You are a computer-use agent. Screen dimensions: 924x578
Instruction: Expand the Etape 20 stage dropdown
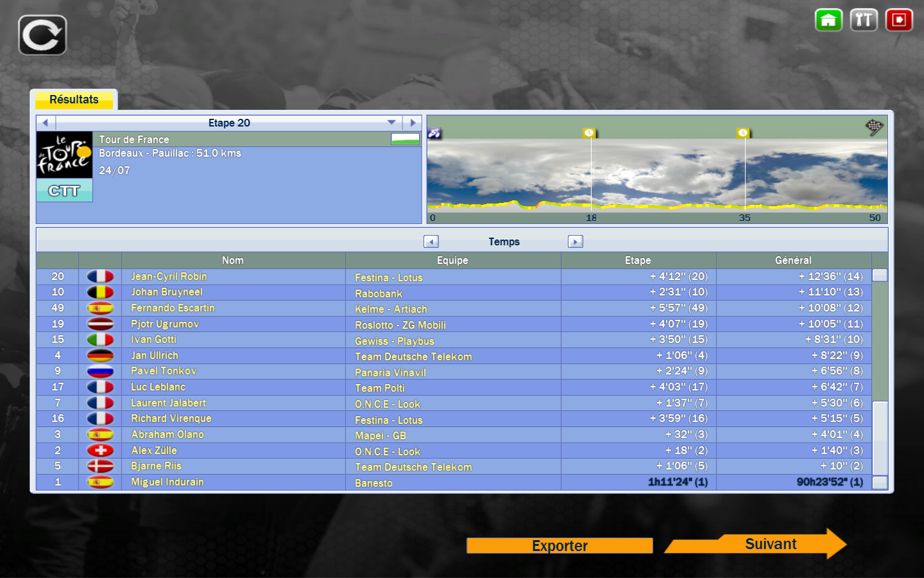pyautogui.click(x=391, y=123)
